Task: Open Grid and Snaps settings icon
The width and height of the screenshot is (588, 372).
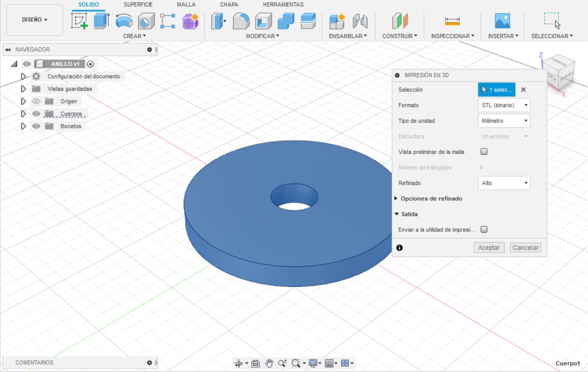Action: [x=329, y=363]
